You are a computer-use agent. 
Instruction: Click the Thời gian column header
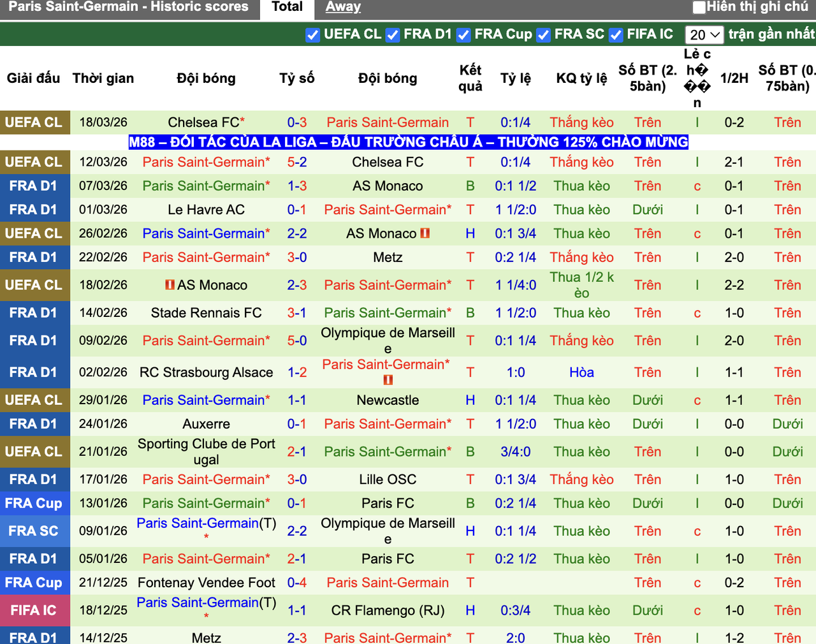103,78
